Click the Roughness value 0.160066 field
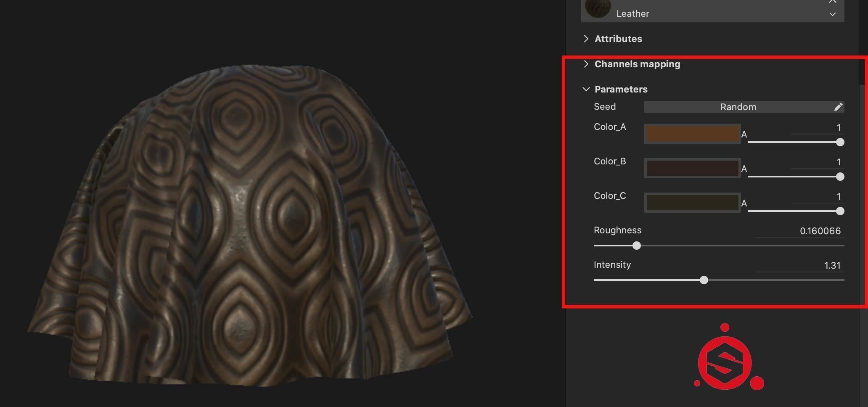Image resolution: width=868 pixels, height=407 pixels. [x=799, y=231]
